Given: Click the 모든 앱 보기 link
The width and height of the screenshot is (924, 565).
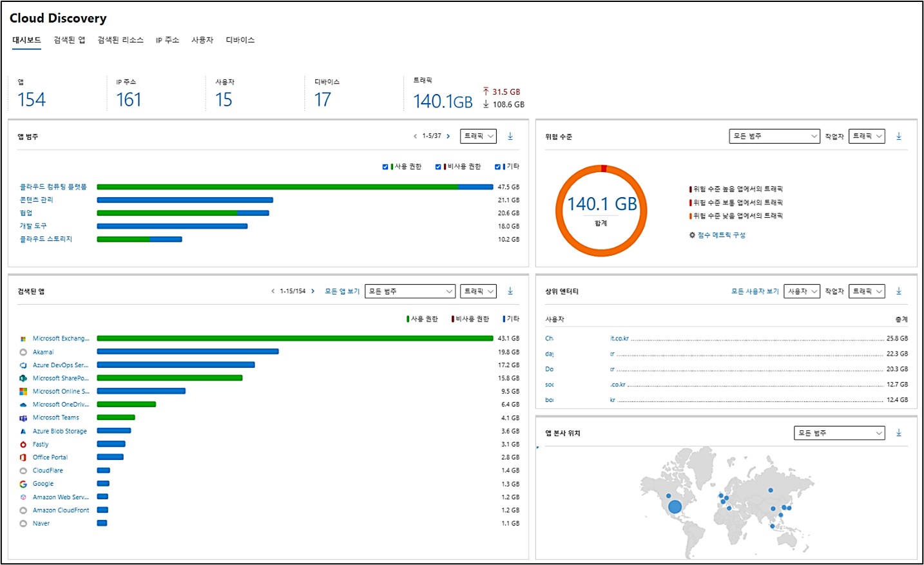Looking at the screenshot, I should [x=342, y=291].
